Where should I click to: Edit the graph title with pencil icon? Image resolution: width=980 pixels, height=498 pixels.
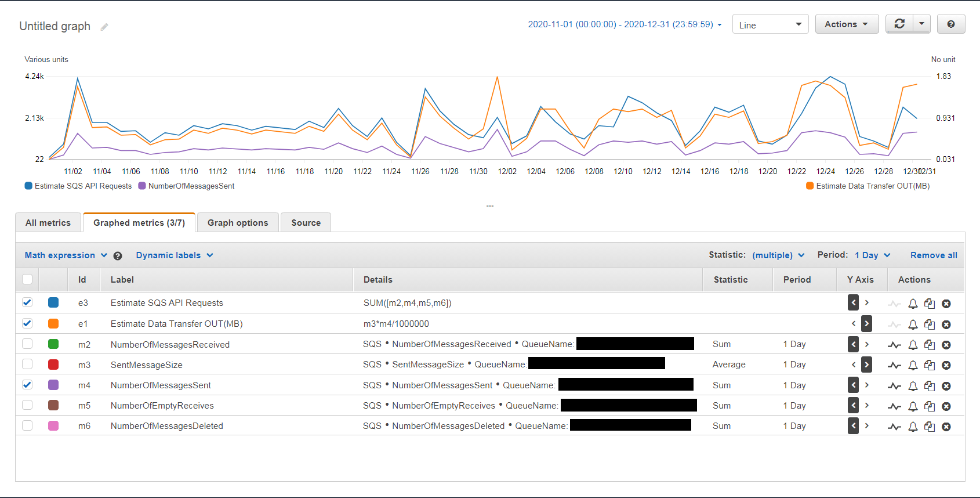coord(104,27)
